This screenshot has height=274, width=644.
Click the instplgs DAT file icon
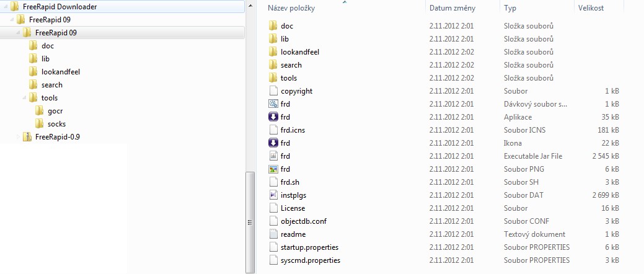(x=273, y=195)
